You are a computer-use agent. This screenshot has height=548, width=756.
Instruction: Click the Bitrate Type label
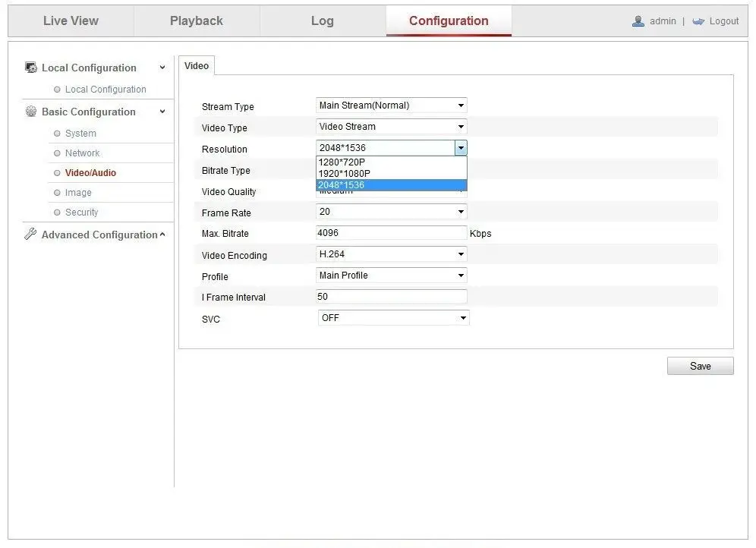[225, 171]
